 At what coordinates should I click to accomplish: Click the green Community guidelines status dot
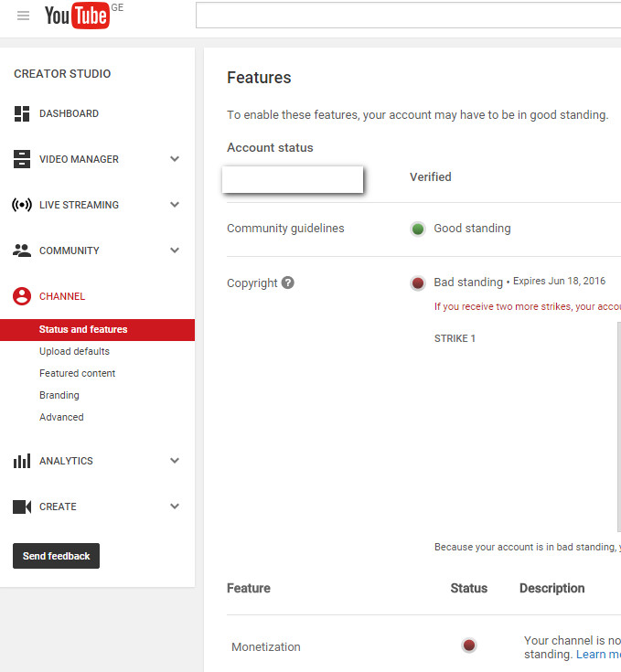click(x=418, y=229)
